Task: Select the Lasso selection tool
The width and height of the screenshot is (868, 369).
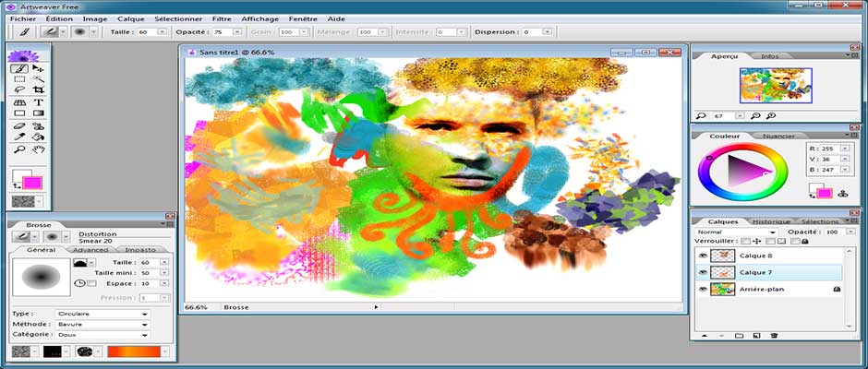Action: 20,89
